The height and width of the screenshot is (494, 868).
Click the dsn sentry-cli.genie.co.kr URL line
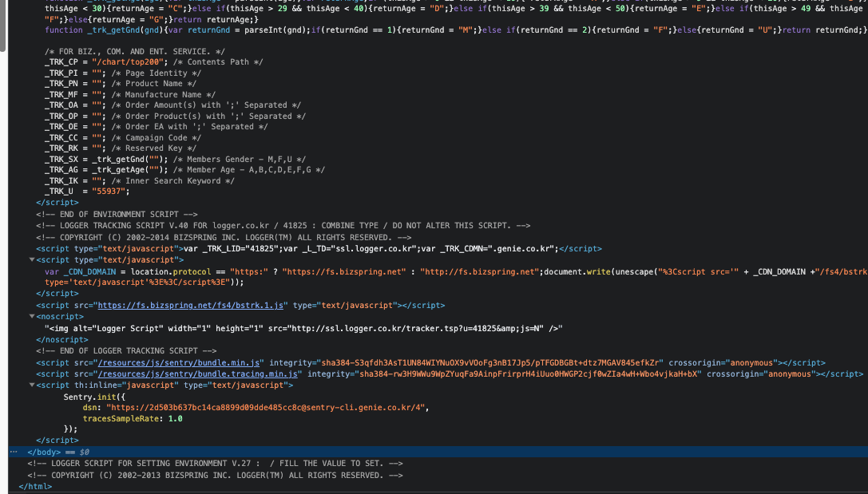[256, 407]
